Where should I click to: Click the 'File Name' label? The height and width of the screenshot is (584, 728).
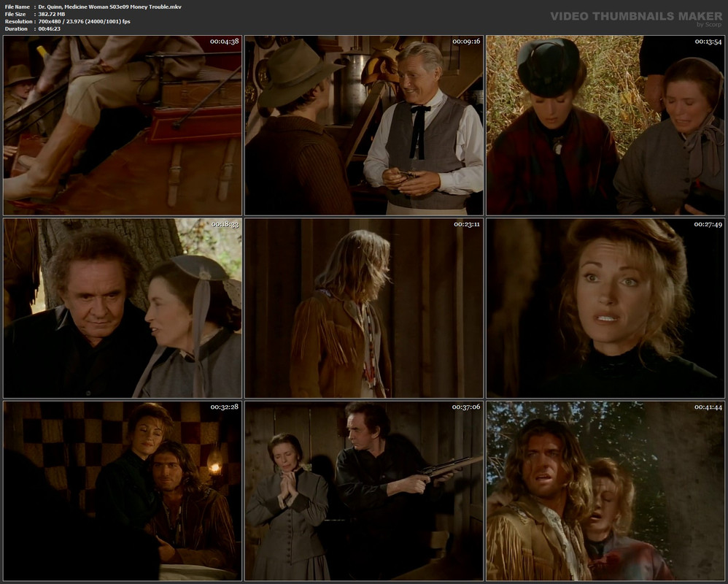18,7
